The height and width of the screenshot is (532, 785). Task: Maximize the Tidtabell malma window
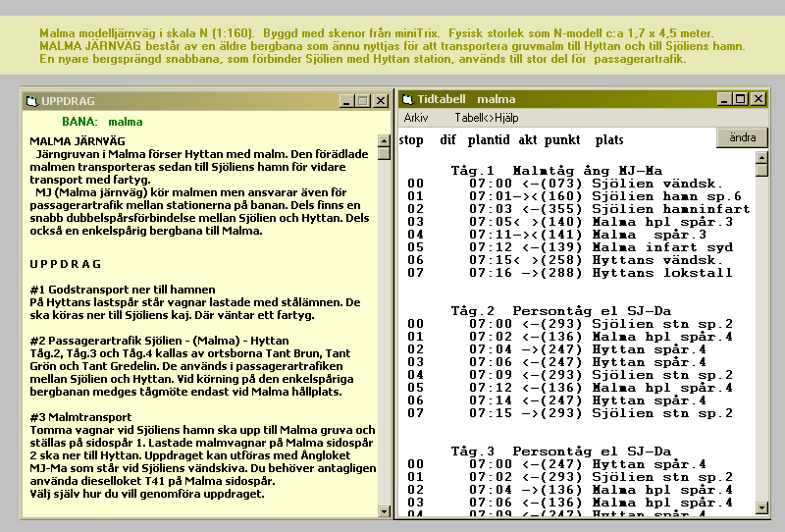(x=740, y=99)
